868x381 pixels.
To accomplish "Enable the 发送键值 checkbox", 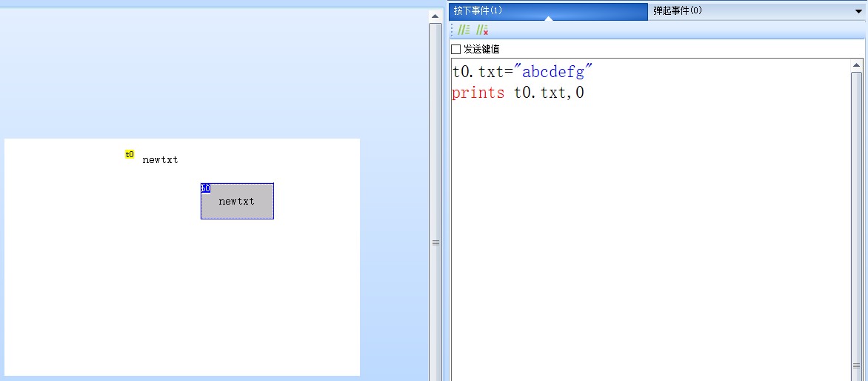I will click(x=456, y=50).
